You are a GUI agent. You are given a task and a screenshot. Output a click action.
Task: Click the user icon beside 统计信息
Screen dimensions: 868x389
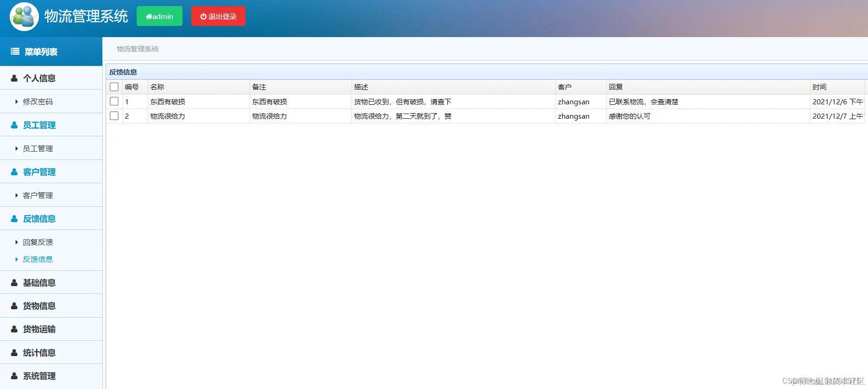tap(14, 353)
